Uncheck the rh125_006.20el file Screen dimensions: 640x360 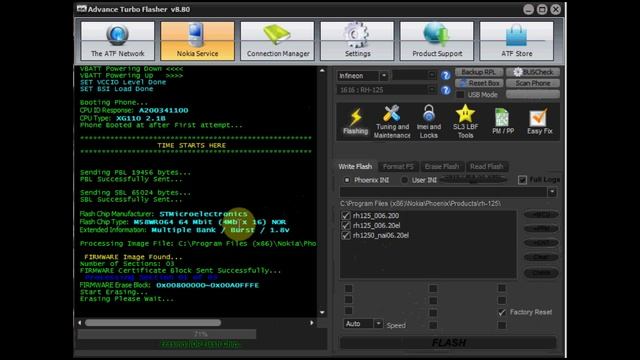346,225
